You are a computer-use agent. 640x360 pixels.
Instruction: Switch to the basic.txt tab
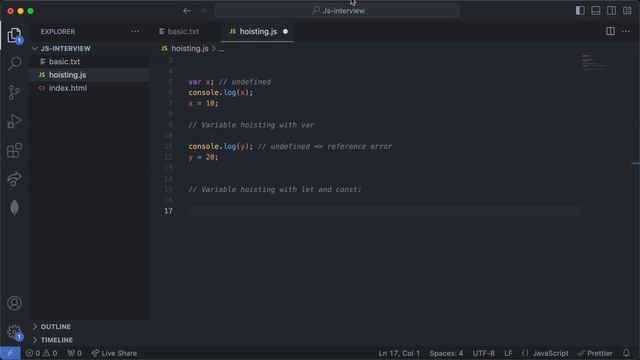pos(179,31)
